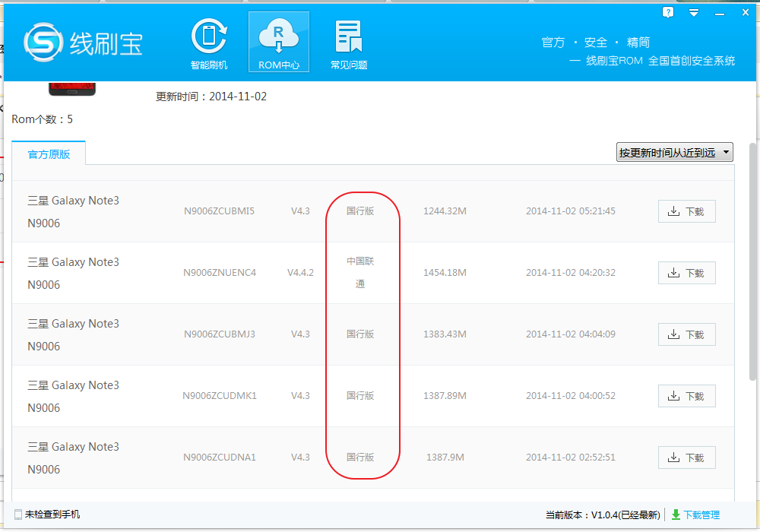The width and height of the screenshot is (760, 532).
Task: Click the 线刷宝 logo
Action: 83,43
